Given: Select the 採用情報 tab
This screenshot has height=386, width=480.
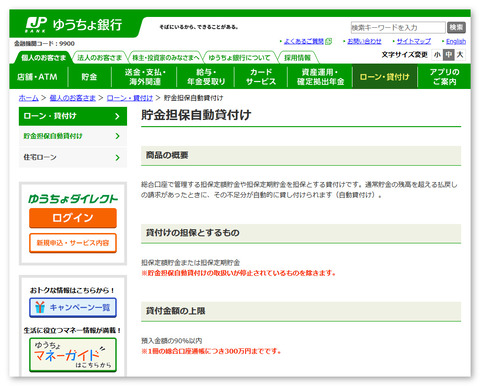Looking at the screenshot, I should click(x=297, y=58).
